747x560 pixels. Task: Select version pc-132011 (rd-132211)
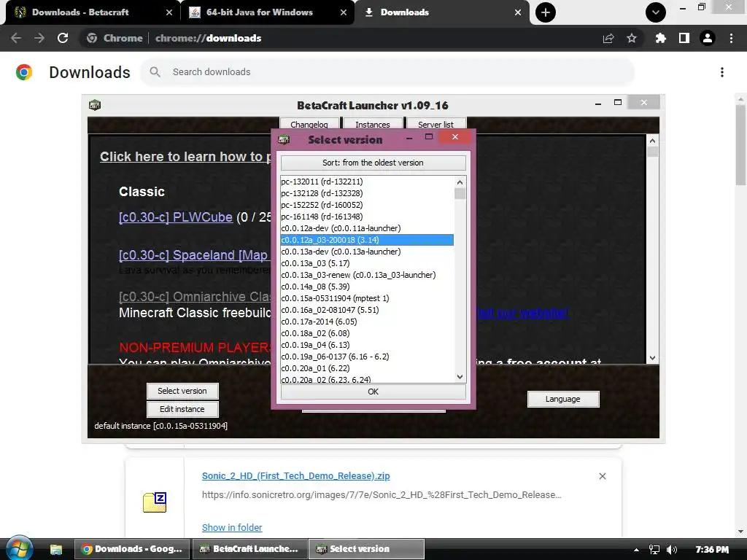point(367,182)
